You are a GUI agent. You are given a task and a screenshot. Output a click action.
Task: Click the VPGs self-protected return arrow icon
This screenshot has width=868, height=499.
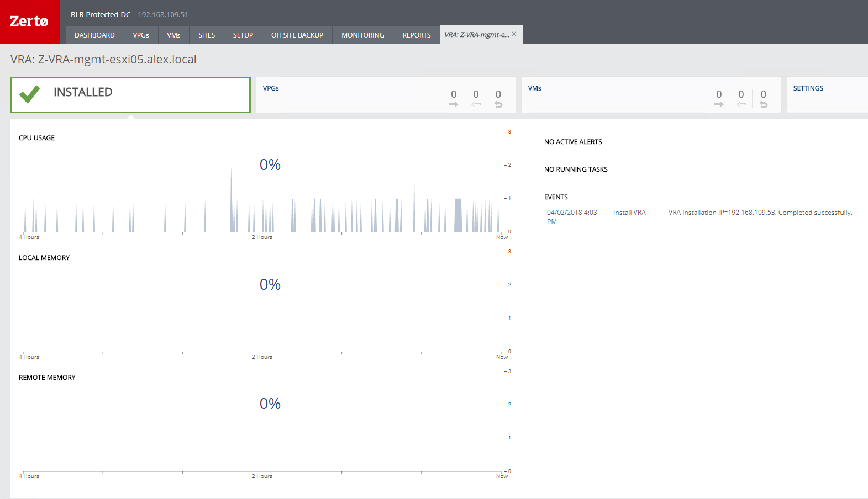(x=498, y=104)
